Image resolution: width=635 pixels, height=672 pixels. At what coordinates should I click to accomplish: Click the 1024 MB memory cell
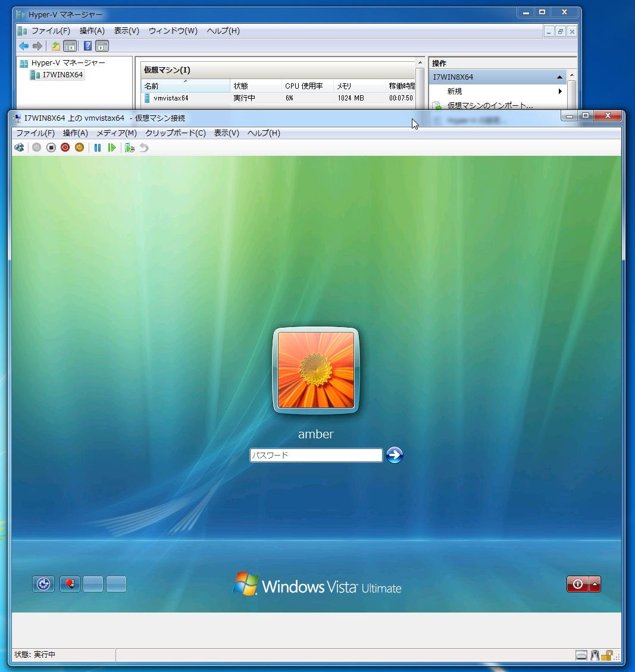pos(351,98)
